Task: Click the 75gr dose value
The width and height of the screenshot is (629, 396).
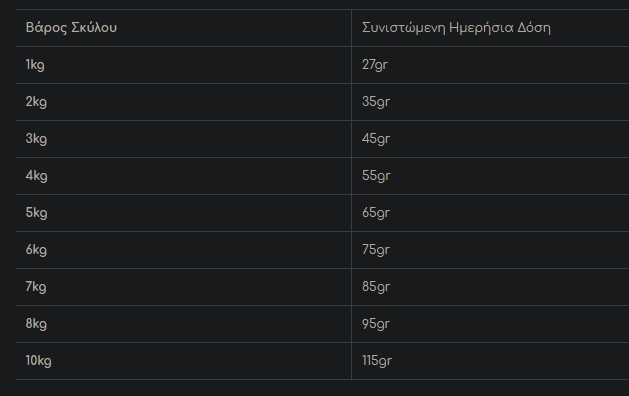Action: pyautogui.click(x=376, y=250)
